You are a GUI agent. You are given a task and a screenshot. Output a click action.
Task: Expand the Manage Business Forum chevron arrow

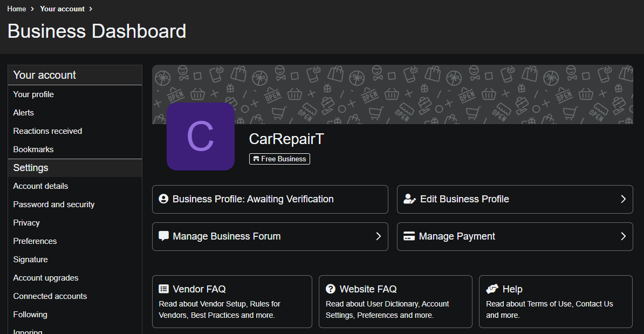click(378, 236)
